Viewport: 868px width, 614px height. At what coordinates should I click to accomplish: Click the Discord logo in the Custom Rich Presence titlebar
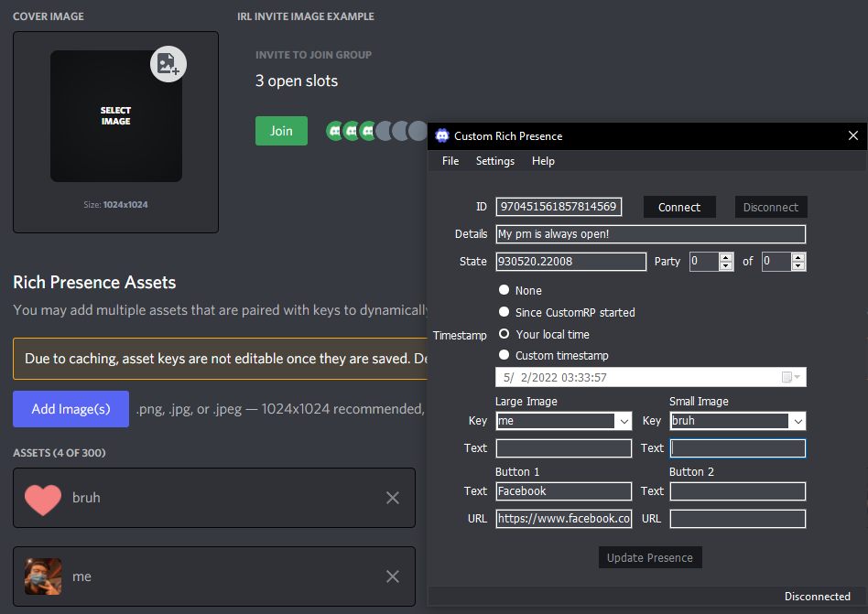(442, 135)
